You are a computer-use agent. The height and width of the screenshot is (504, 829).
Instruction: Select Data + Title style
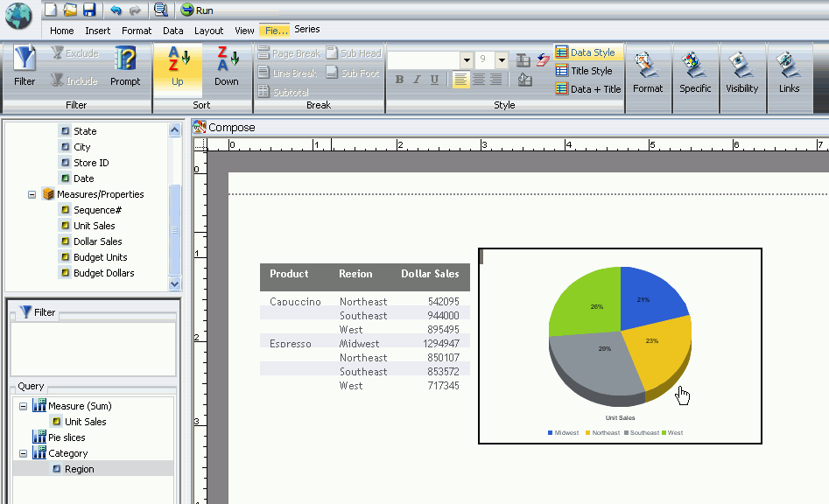pos(588,89)
